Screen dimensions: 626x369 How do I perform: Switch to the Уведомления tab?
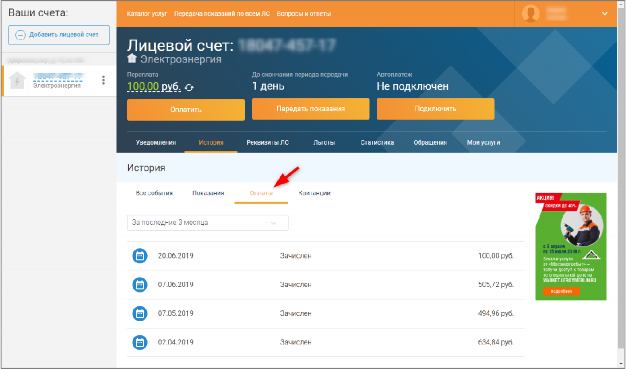click(x=156, y=143)
